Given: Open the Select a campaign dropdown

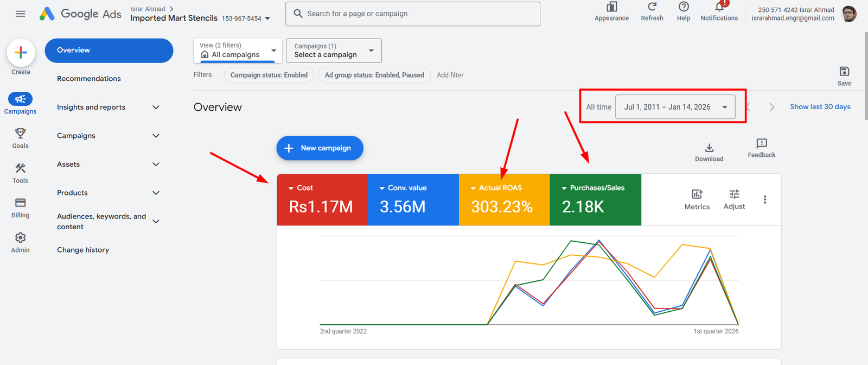Looking at the screenshot, I should [334, 51].
